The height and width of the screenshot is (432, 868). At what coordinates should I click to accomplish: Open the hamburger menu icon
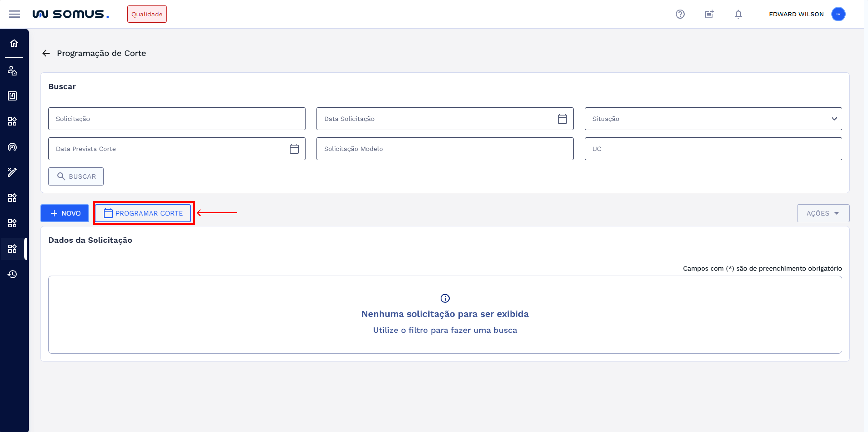14,14
